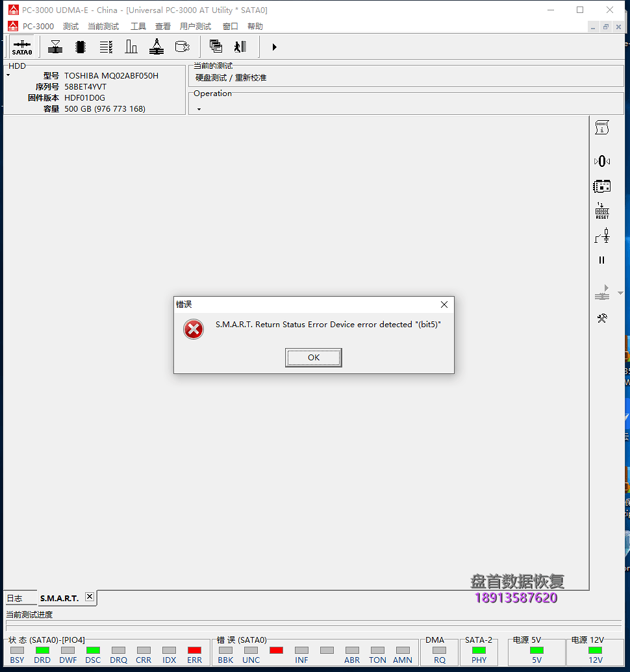Click the green DRD status indicator
This screenshot has height=672, width=630.
coord(42,650)
